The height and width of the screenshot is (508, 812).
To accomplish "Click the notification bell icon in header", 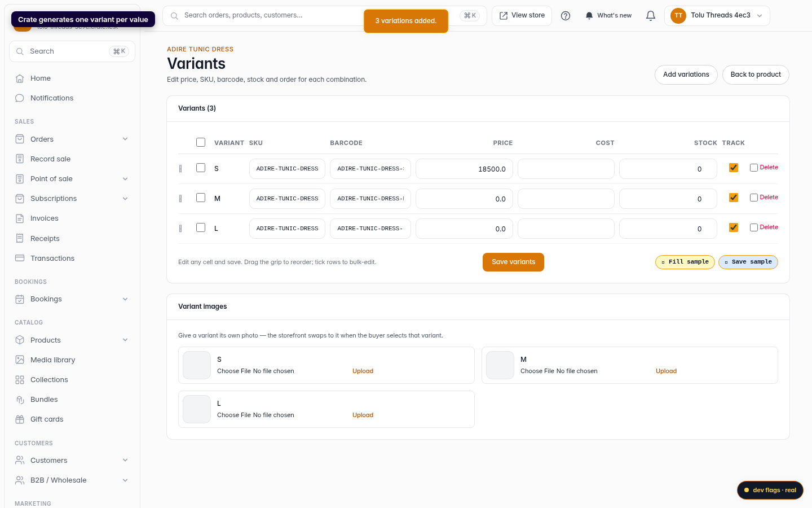I will coord(651,16).
